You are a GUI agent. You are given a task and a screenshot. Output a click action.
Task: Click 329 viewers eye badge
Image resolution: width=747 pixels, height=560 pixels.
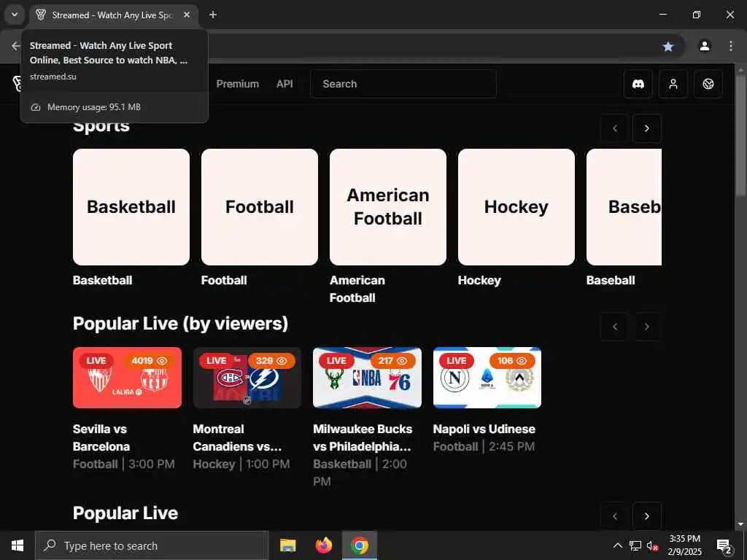271,360
